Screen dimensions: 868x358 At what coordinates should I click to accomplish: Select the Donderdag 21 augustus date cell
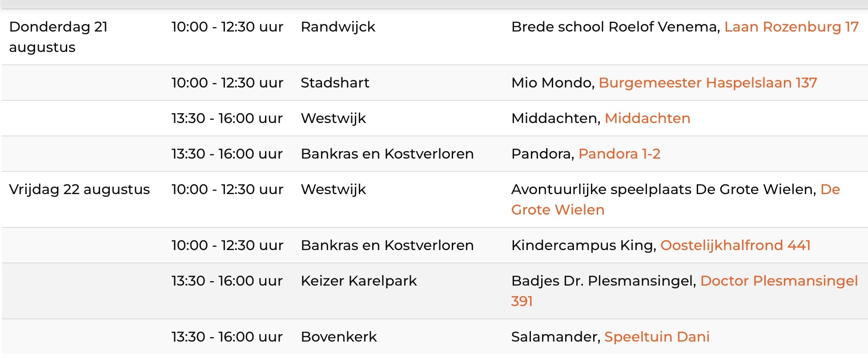[58, 37]
